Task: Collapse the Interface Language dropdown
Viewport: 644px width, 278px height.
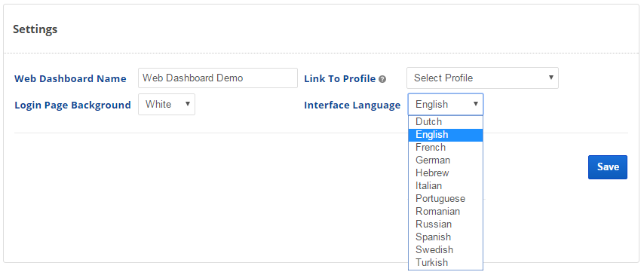Action: [446, 104]
